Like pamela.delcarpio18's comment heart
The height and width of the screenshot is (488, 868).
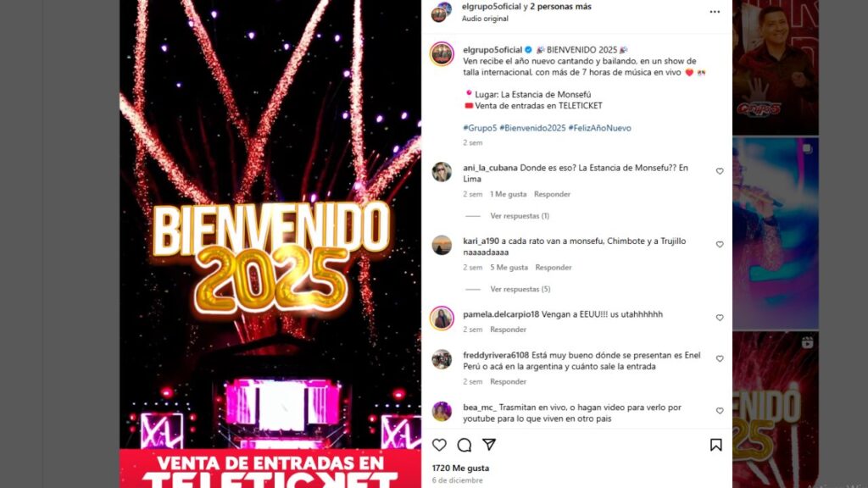720,318
